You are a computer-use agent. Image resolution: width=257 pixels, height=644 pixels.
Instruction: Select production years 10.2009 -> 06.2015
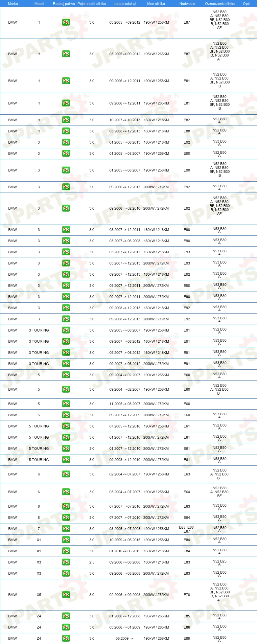(x=125, y=540)
